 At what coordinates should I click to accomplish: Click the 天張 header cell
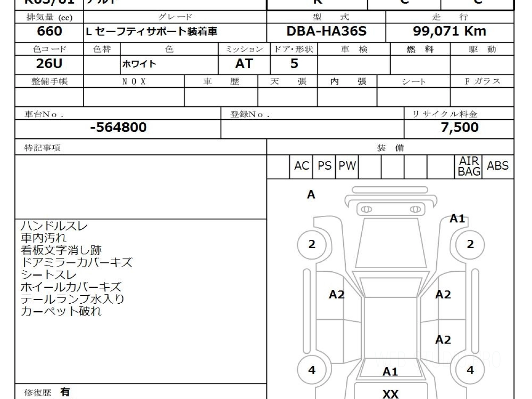point(288,82)
